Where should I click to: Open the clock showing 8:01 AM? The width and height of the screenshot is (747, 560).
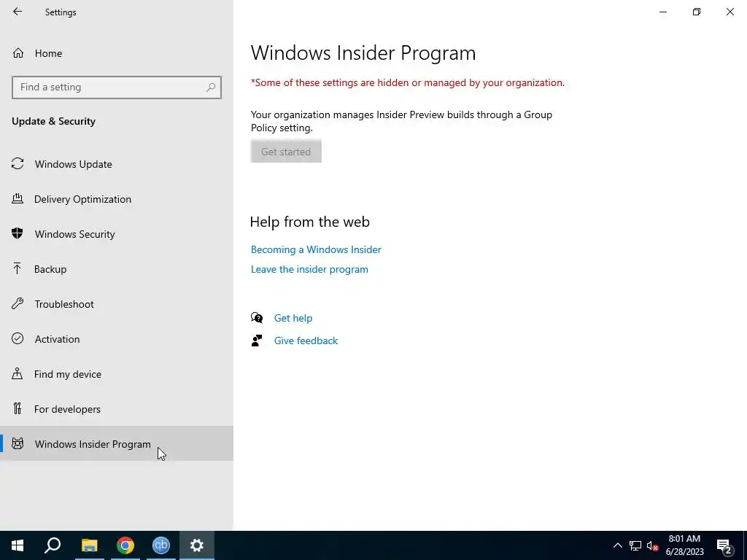click(684, 545)
